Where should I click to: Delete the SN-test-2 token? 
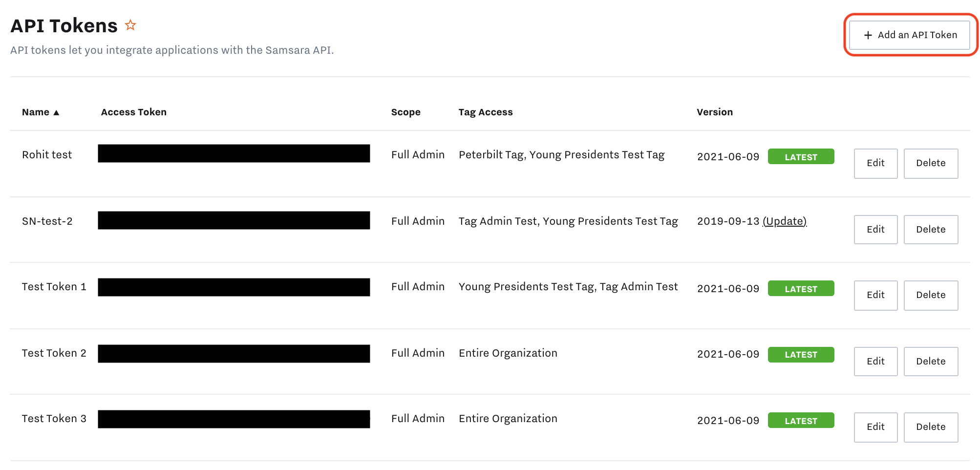click(931, 230)
